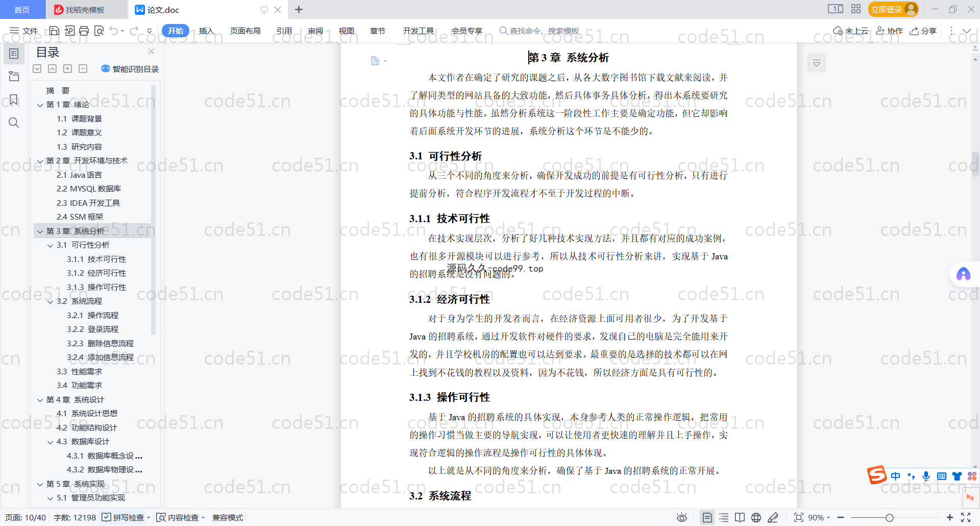980x526 pixels.
Task: Open the outline/TOC sidebar icon
Action: pyautogui.click(x=14, y=53)
